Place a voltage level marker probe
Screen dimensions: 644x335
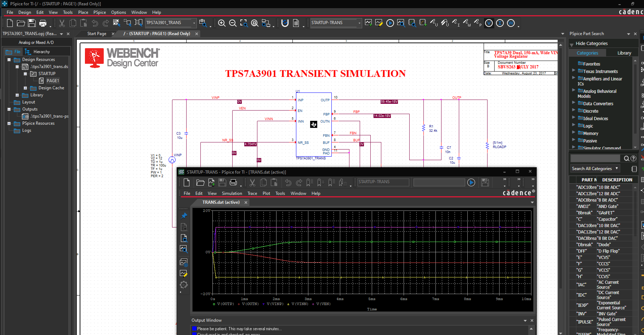tap(434, 23)
